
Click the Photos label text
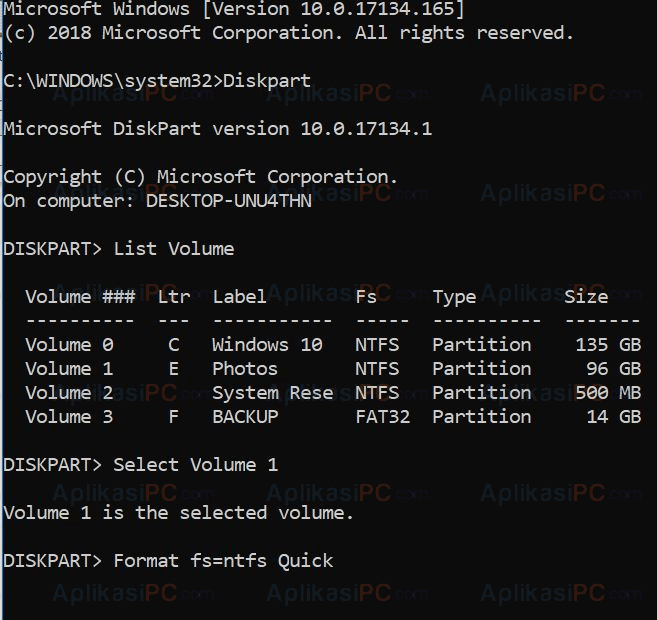point(245,369)
